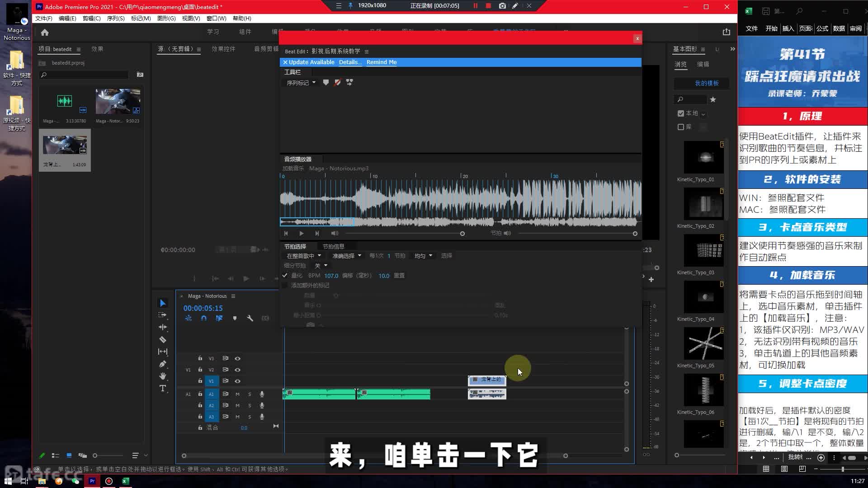Image resolution: width=868 pixels, height=488 pixels.
Task: Lock the V3 track
Action: click(x=200, y=358)
